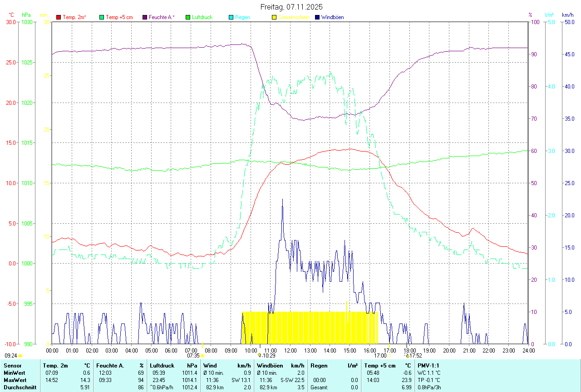Viewport: 581px width, 392px height.
Task: Select the Luftdruck column header in table
Action: (x=162, y=366)
